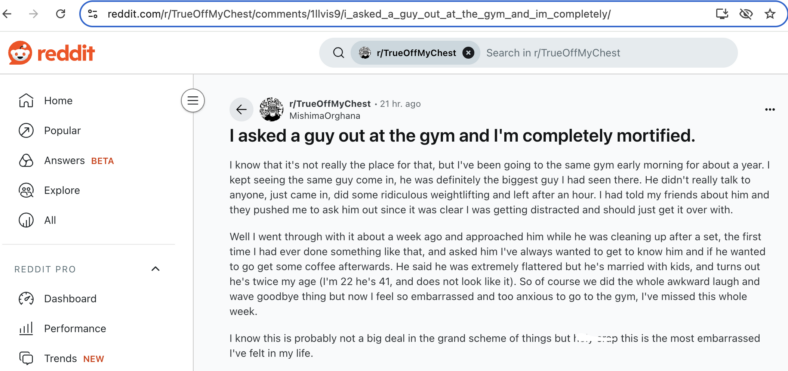Select the All chart icon
This screenshot has height=371, width=788.
tap(26, 220)
